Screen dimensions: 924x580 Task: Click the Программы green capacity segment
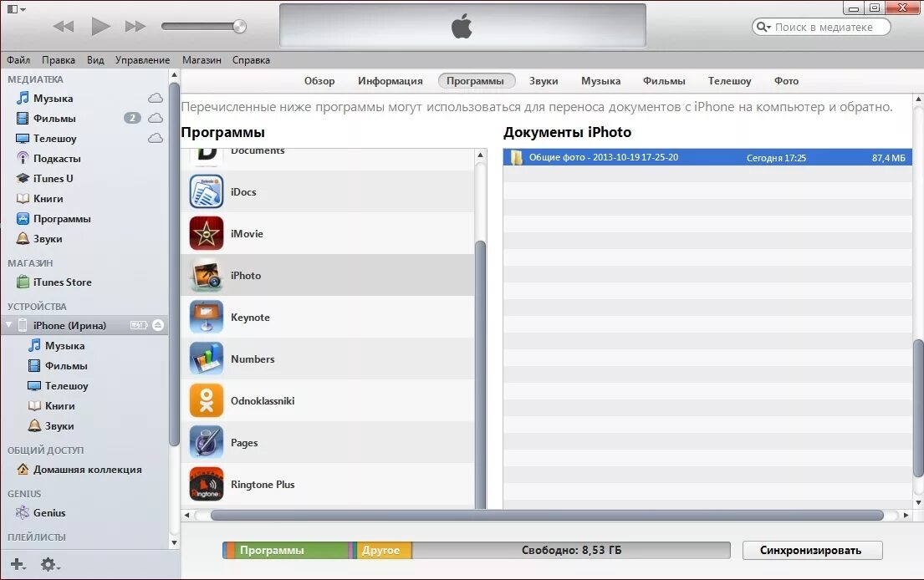pos(292,550)
